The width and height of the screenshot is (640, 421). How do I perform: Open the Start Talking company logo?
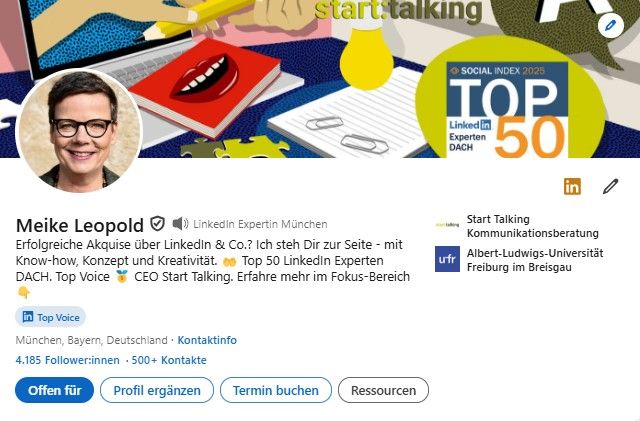tap(447, 225)
